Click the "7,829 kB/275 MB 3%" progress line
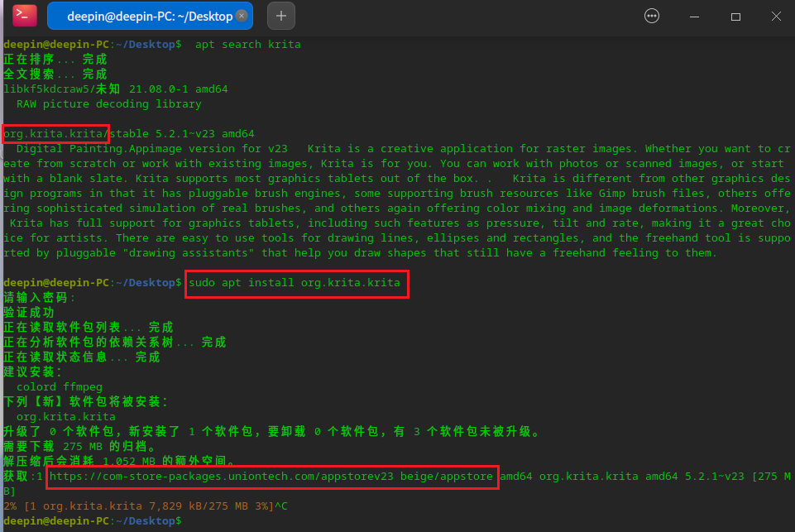This screenshot has width=795, height=532. [x=146, y=506]
